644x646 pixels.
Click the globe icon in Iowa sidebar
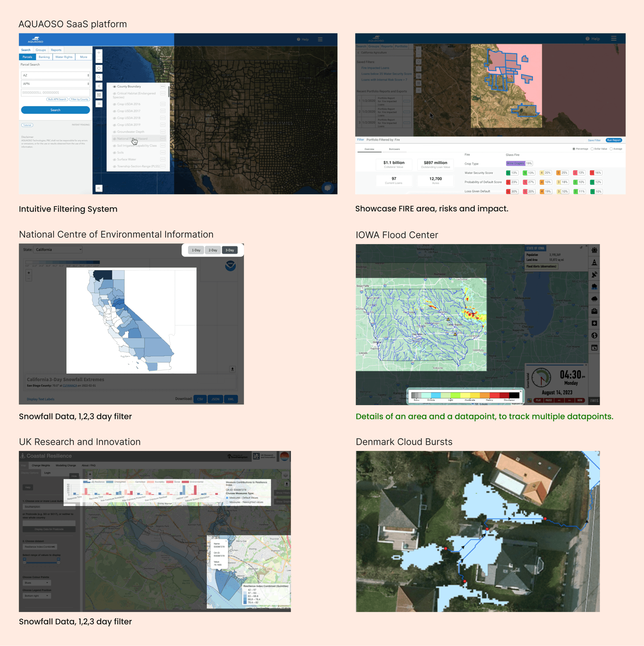pyautogui.click(x=594, y=335)
